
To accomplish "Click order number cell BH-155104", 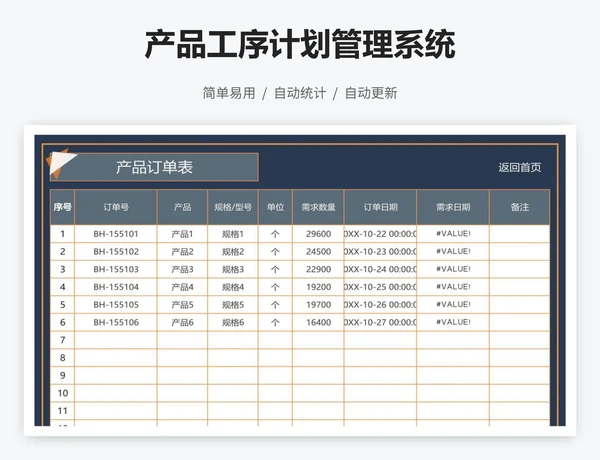I will [x=116, y=287].
